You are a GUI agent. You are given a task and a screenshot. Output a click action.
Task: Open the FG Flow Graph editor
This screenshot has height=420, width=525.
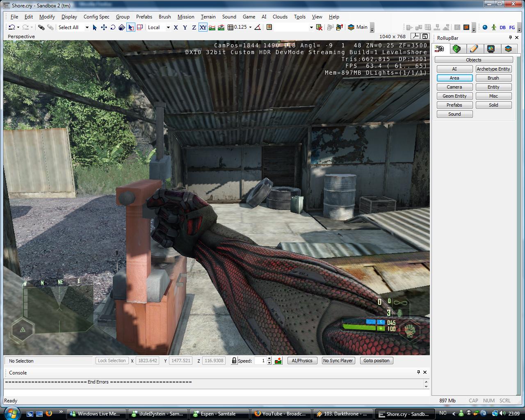[512, 27]
